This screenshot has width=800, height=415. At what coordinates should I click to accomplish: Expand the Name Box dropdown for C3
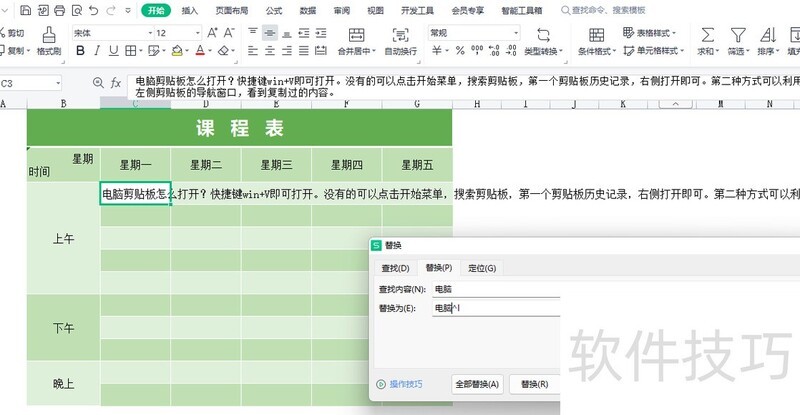58,83
